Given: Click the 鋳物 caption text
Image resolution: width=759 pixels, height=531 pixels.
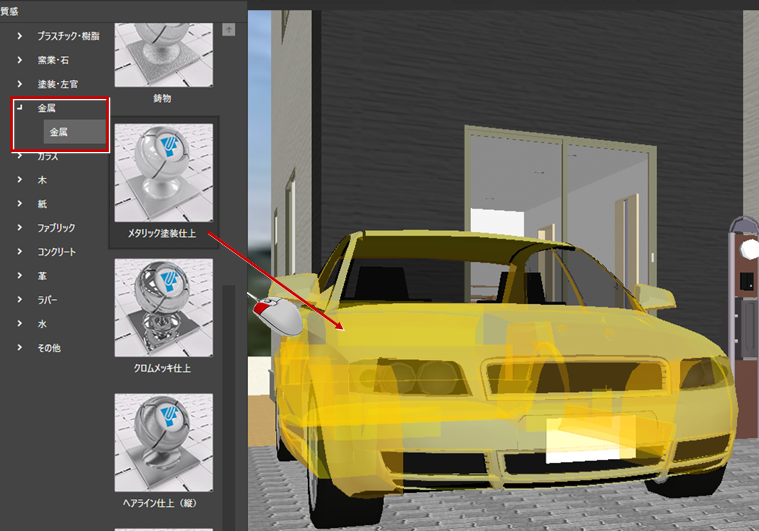Looking at the screenshot, I should coord(162,98).
